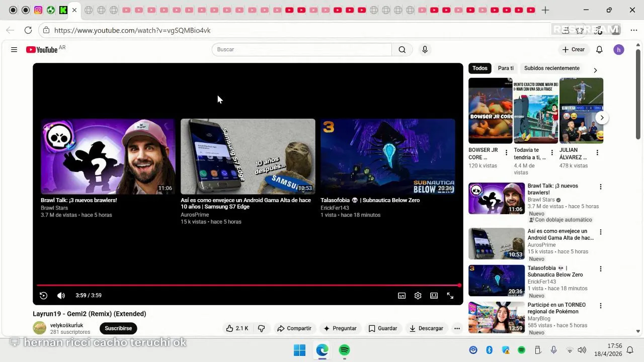Screen dimensions: 644x362
Task: Click the search magnifier button
Action: (x=402, y=49)
